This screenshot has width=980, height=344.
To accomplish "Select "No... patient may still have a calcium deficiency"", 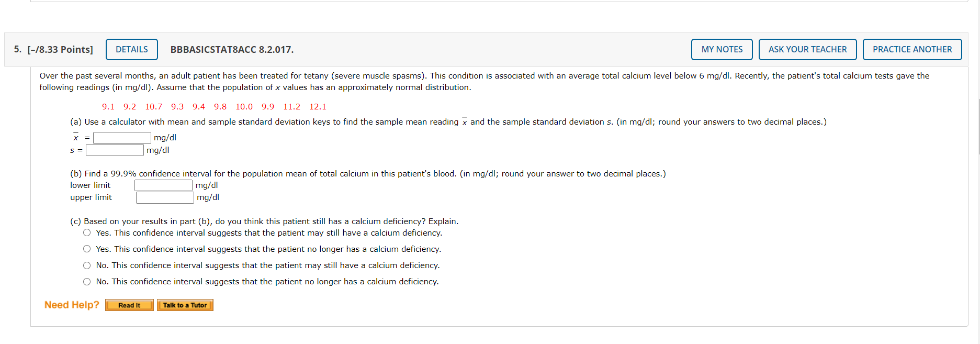I will tap(86, 265).
